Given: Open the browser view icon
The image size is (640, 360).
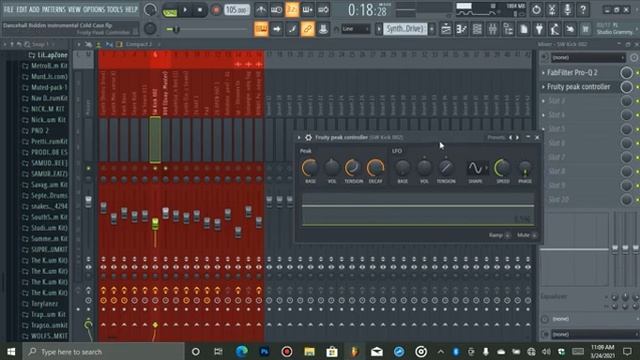Looking at the screenshot, I should click(x=508, y=29).
